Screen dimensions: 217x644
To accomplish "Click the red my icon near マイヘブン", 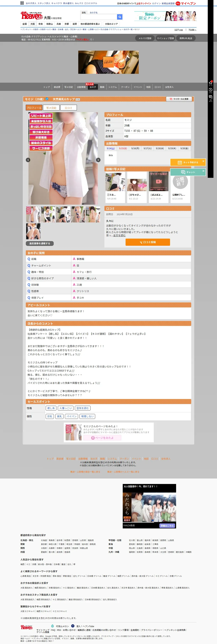I will point(178,3).
